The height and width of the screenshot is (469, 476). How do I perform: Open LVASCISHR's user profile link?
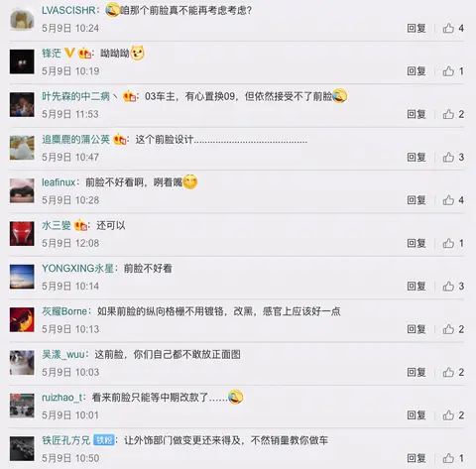[68, 10]
